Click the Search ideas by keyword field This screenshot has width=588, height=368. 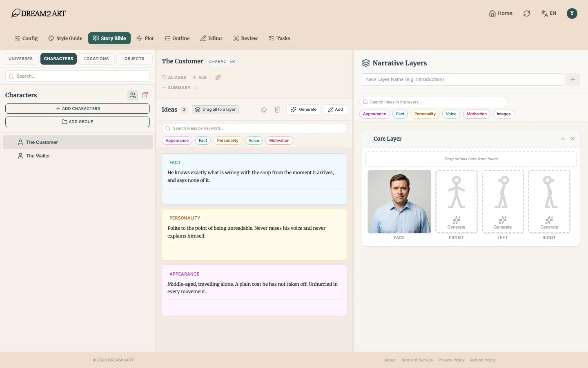tap(254, 128)
